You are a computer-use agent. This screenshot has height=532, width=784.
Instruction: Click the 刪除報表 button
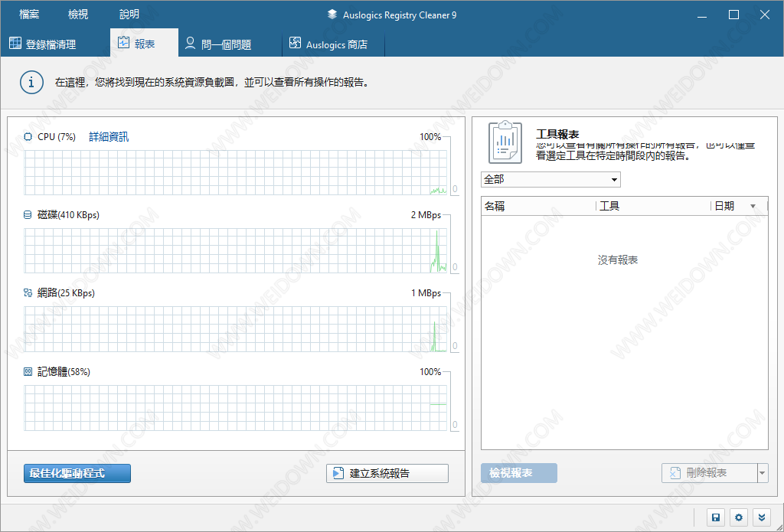click(x=710, y=473)
